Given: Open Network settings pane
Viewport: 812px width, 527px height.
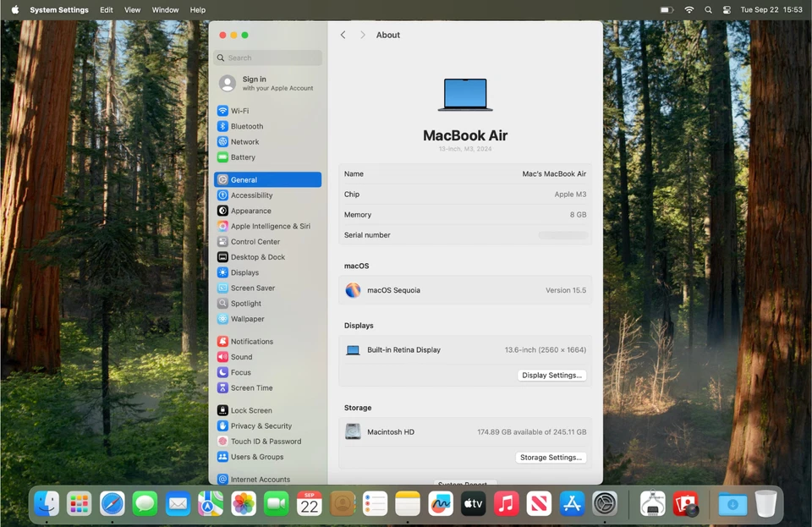Looking at the screenshot, I should [267, 142].
